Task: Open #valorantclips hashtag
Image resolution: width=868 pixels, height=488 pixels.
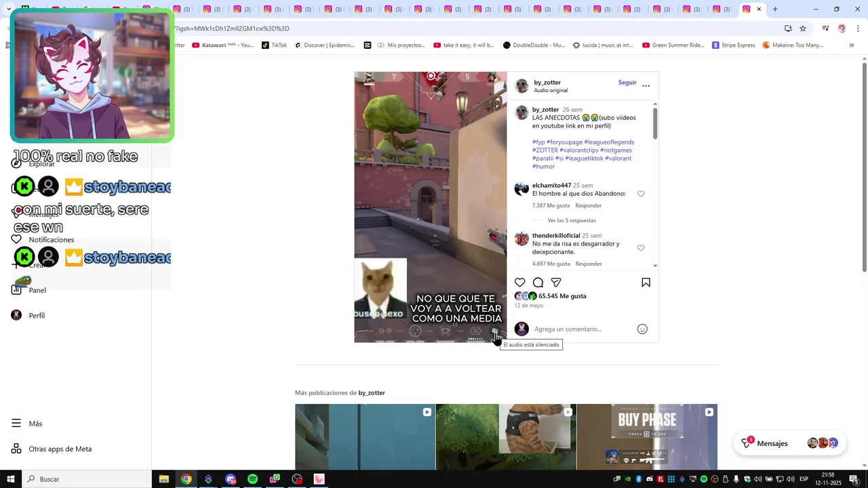Action: pos(579,150)
